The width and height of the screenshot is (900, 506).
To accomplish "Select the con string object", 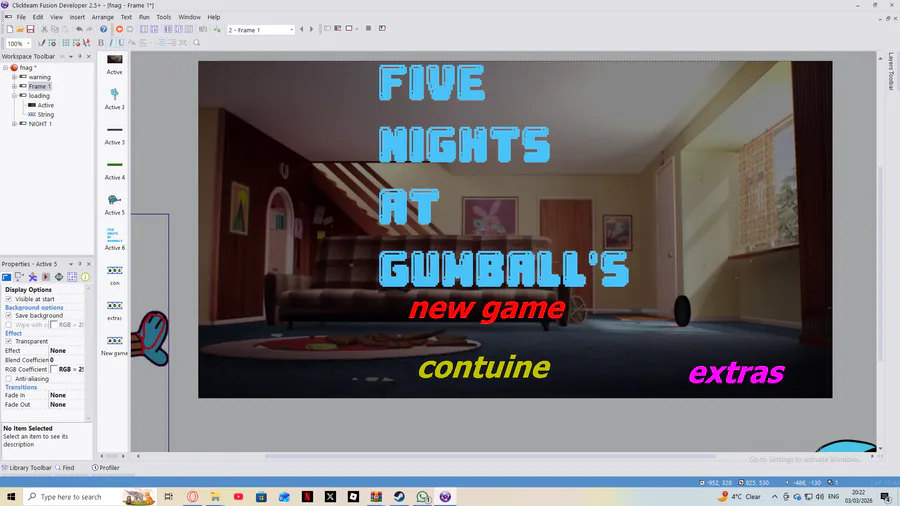I will point(115,275).
